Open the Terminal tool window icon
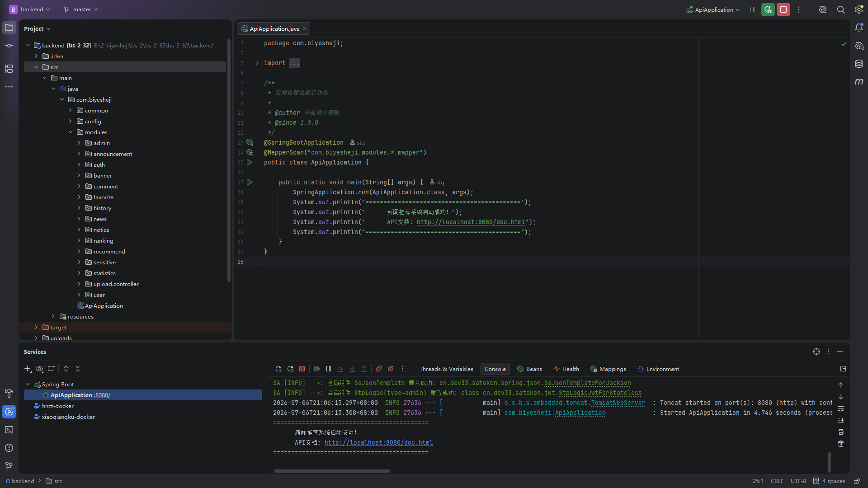Viewport: 868px width, 488px height. [9, 430]
